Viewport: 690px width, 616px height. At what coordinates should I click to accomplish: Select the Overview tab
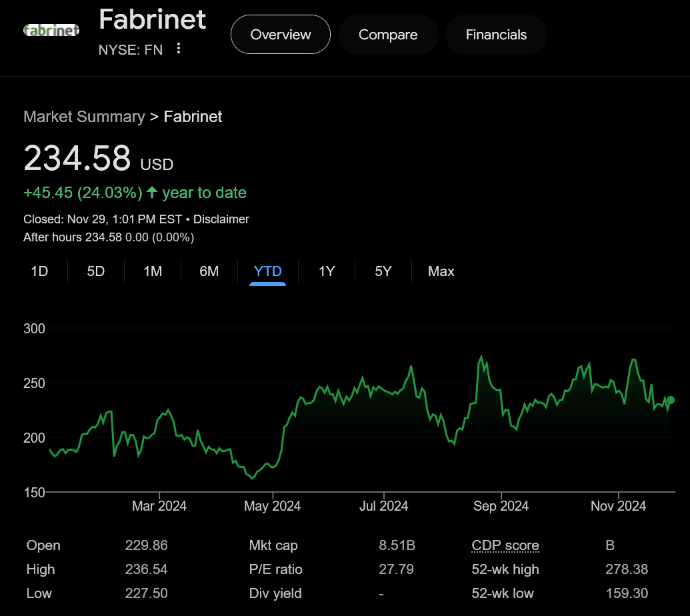tap(280, 34)
